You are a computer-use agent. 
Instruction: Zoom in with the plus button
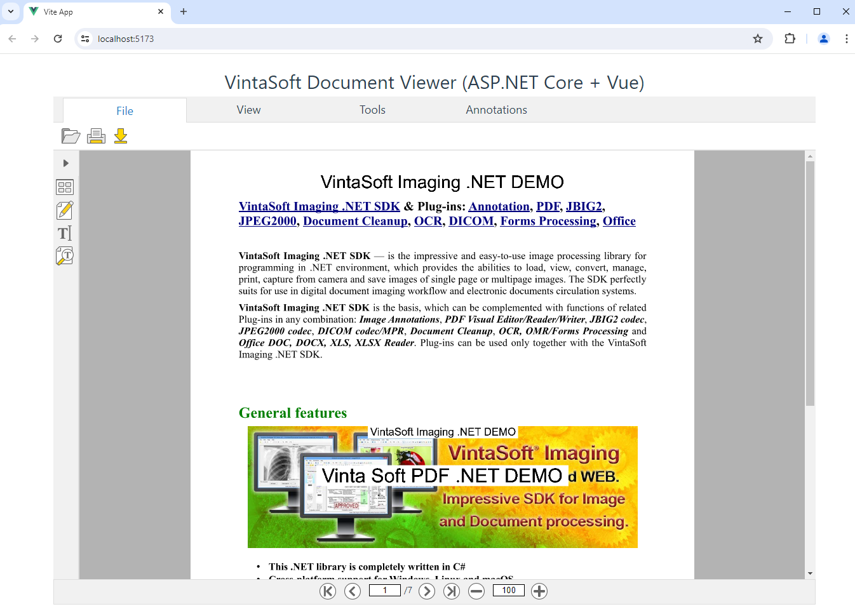pyautogui.click(x=539, y=591)
